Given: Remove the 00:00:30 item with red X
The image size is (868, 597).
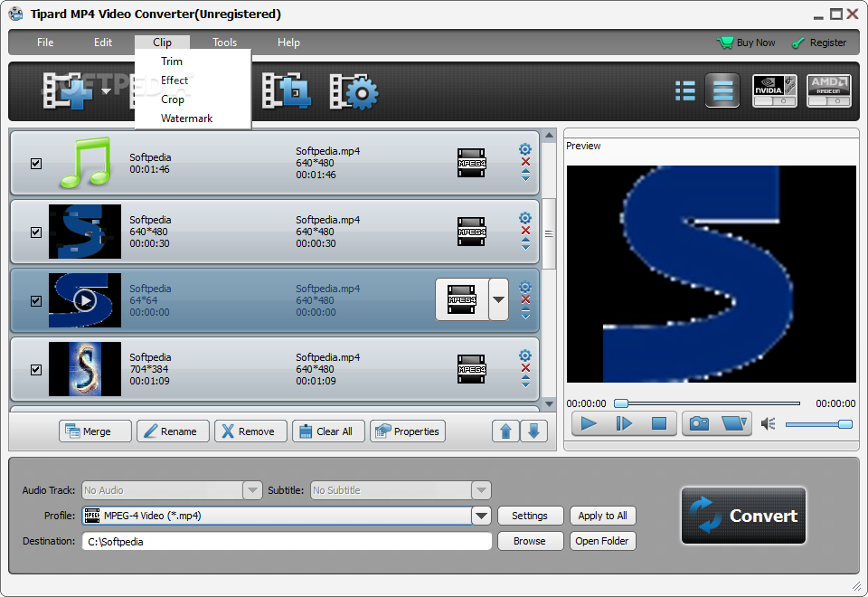Looking at the screenshot, I should point(525,231).
